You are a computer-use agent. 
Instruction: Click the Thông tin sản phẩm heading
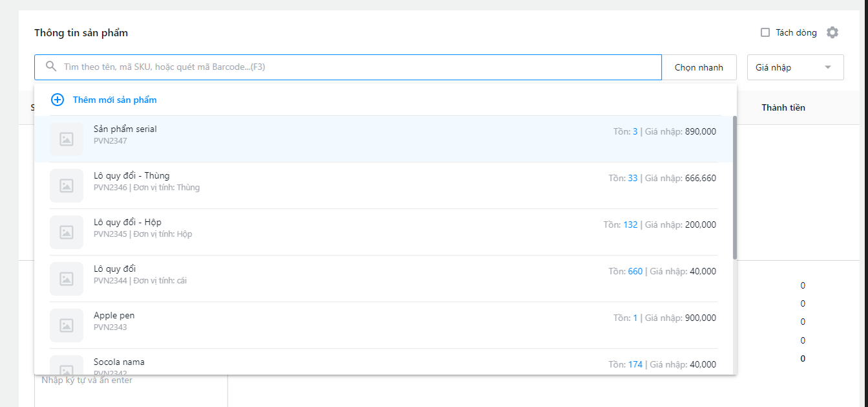pos(81,33)
